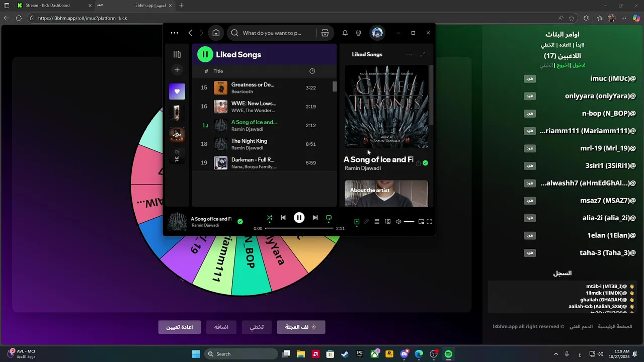This screenshot has height=362, width=644.
Task: Toggle liked checkmark beside song in player bar
Action: point(240,222)
